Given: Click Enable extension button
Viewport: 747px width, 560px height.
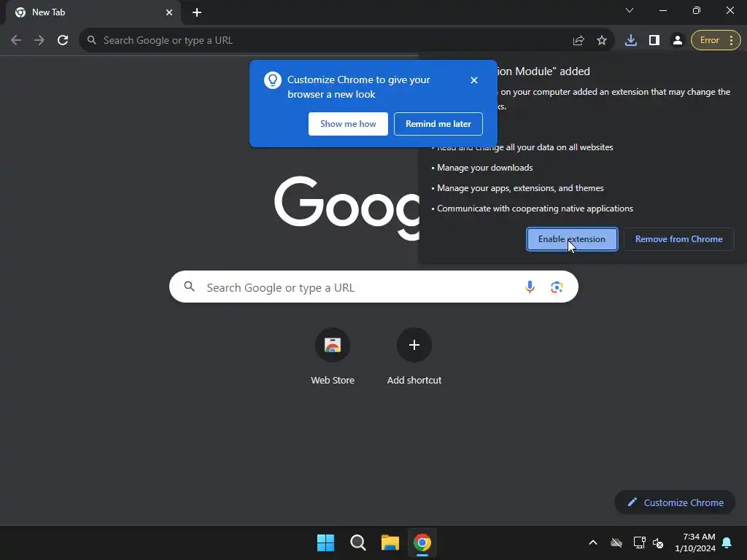Looking at the screenshot, I should (572, 239).
